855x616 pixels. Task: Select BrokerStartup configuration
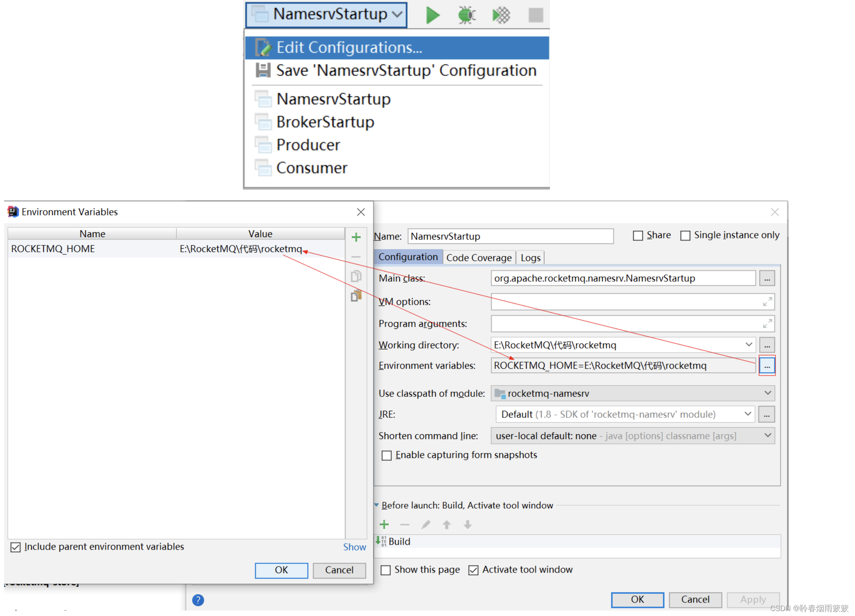[x=397, y=122]
